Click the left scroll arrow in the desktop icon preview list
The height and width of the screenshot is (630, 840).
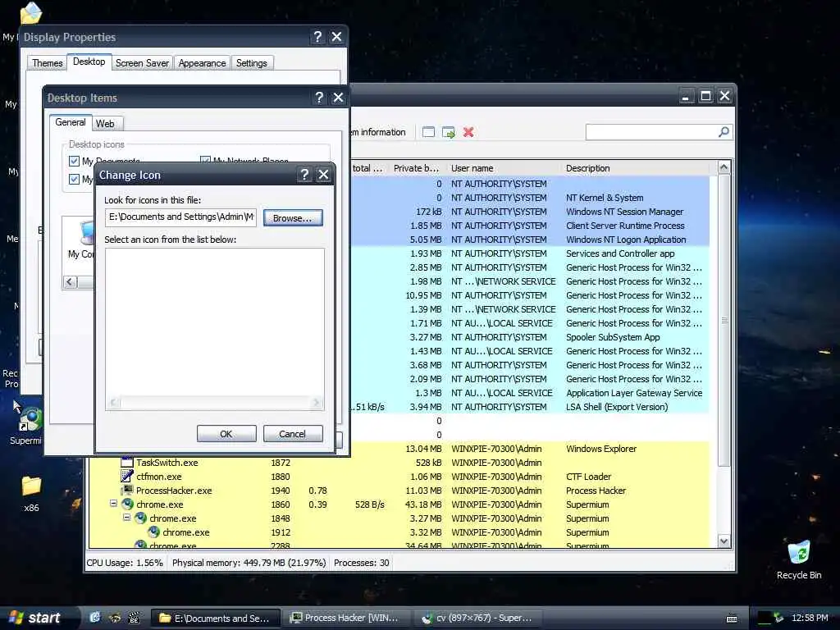tap(71, 282)
